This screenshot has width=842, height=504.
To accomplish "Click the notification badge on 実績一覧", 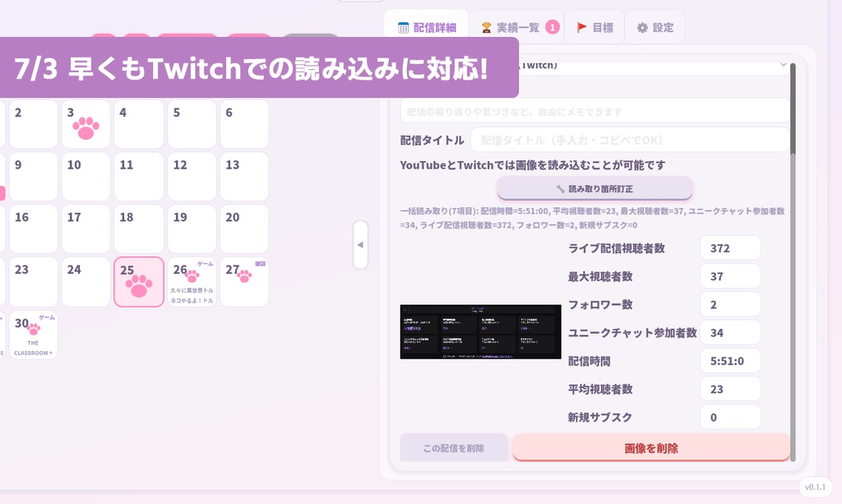I will point(552,27).
